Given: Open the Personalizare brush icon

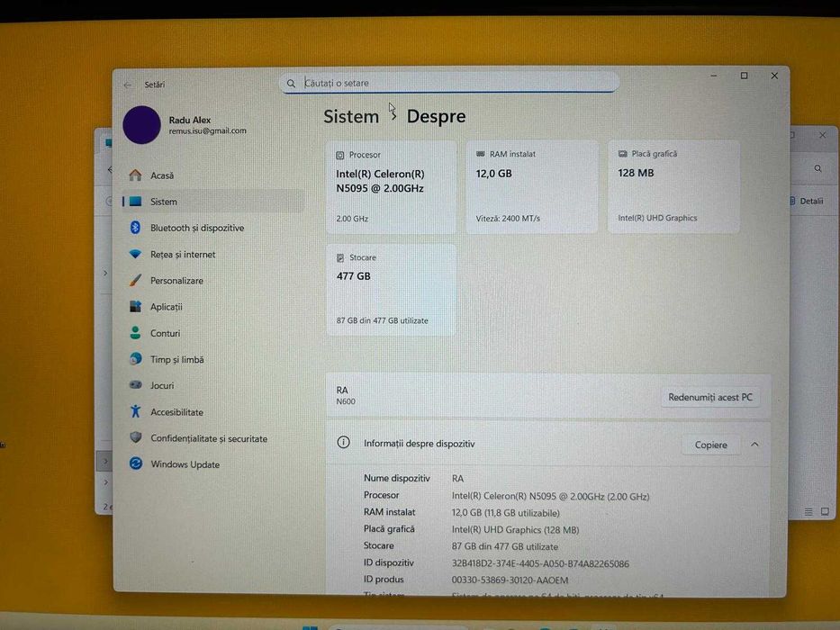Looking at the screenshot, I should coord(136,280).
